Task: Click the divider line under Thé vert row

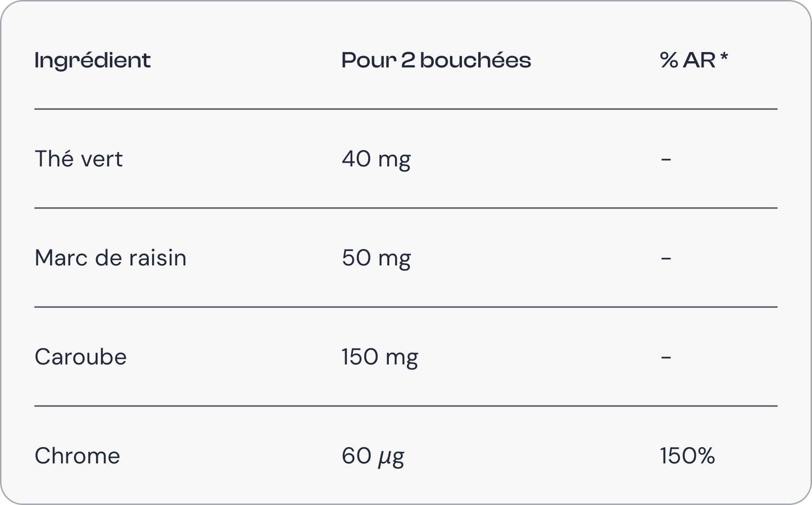Action: tap(406, 208)
